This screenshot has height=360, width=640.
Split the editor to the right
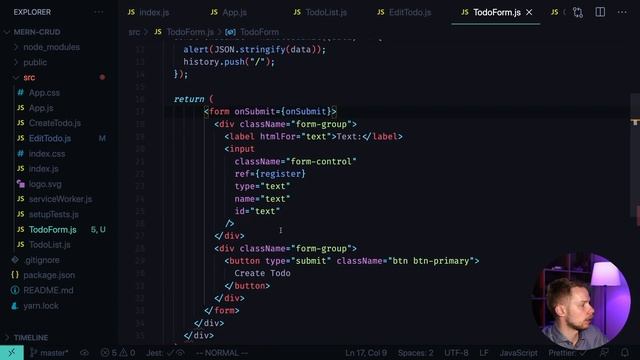point(600,12)
